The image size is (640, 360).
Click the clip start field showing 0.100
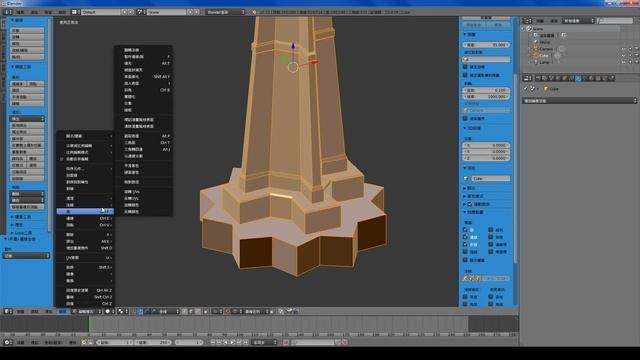(486, 90)
